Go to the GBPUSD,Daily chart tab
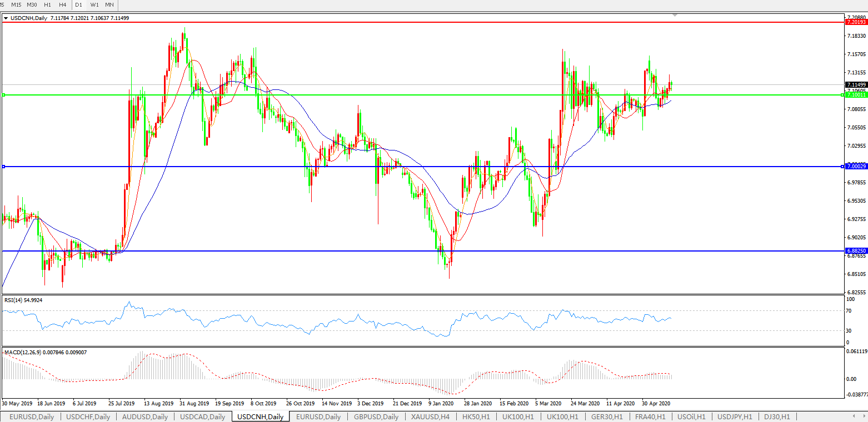The height and width of the screenshot is (422, 868). pyautogui.click(x=376, y=416)
